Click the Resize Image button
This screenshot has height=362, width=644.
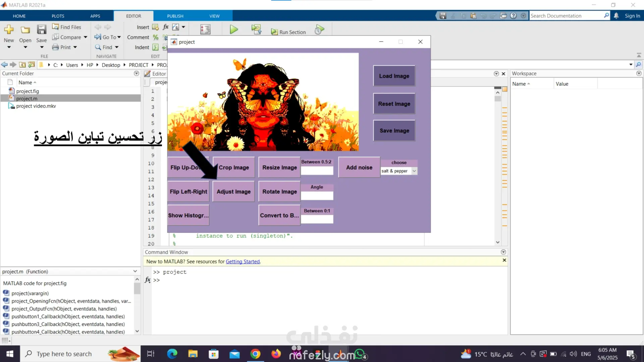pyautogui.click(x=279, y=167)
